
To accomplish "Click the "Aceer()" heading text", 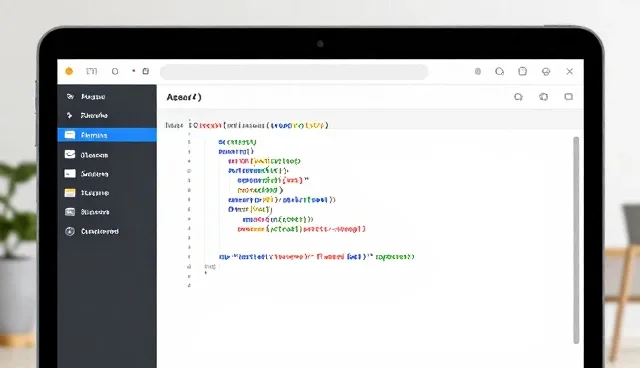I will click(x=184, y=97).
